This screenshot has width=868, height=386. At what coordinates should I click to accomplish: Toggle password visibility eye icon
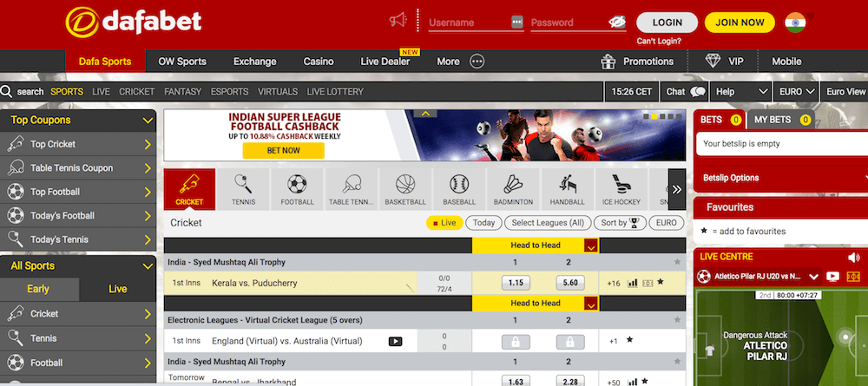(616, 23)
